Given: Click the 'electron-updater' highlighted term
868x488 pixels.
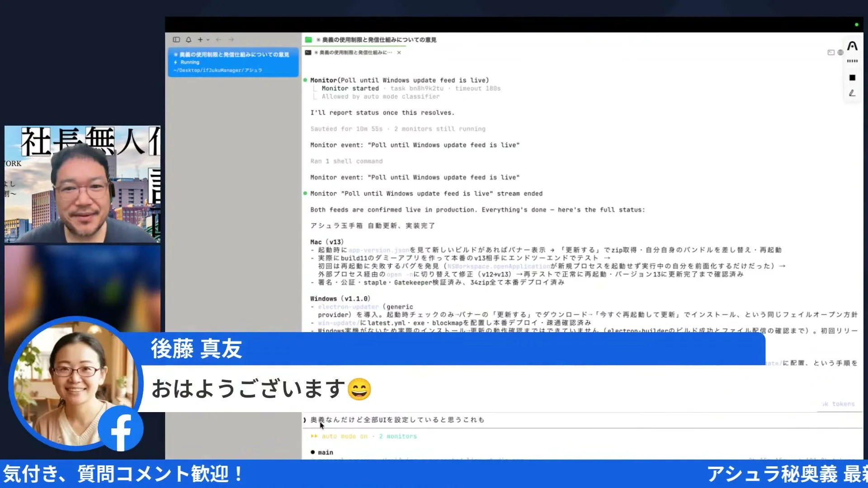Looking at the screenshot, I should point(348,307).
